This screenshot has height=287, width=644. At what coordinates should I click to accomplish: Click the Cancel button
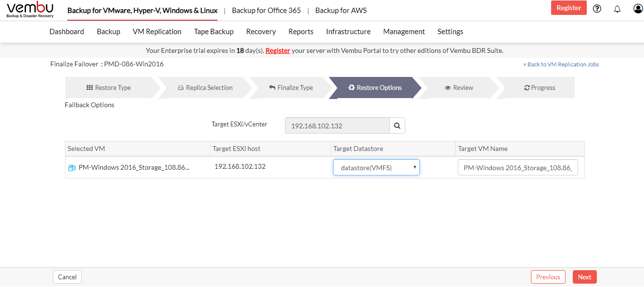67,277
